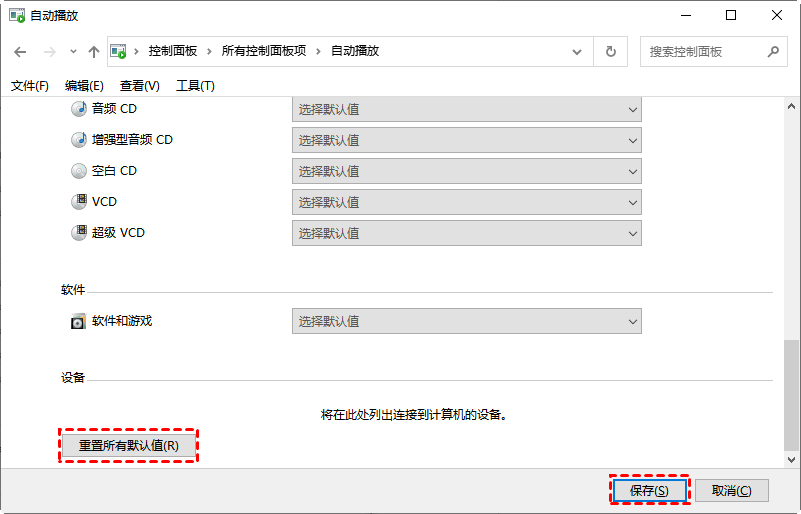This screenshot has height=514, width=801.
Task: Open the 软件和游戏 default action dropdown
Action: (x=466, y=322)
